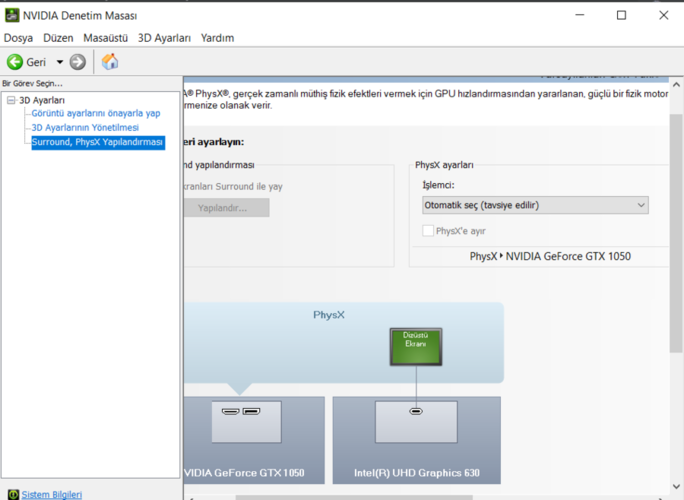Select 3D Ayarlarının Yönetilmesi item

[85, 127]
